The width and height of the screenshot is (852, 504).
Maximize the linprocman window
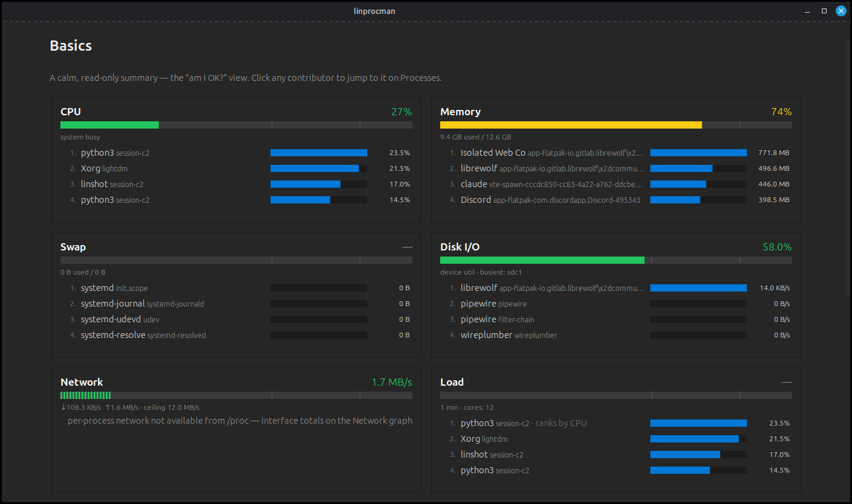[824, 11]
